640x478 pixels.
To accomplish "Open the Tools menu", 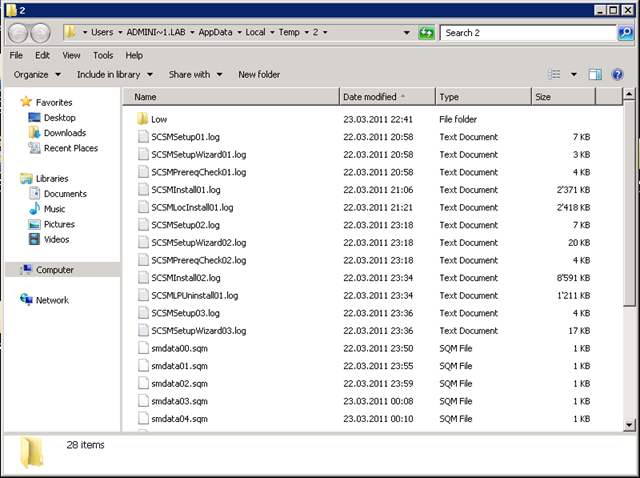I will pyautogui.click(x=103, y=55).
